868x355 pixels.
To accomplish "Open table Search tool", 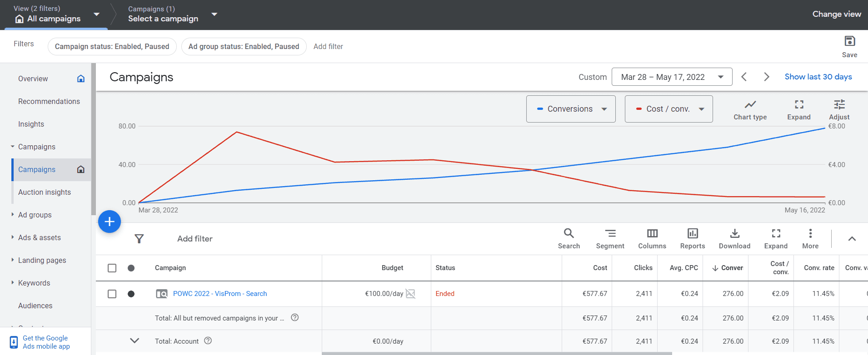I will click(x=569, y=239).
